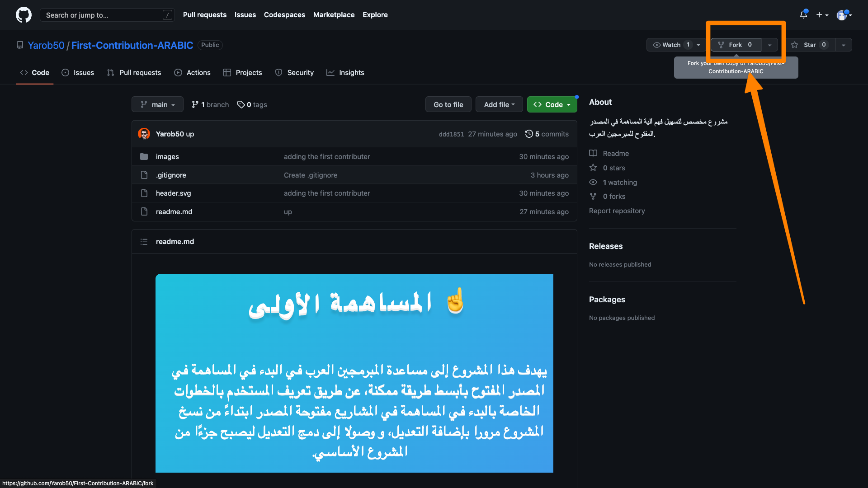Image resolution: width=868 pixels, height=488 pixels.
Task: Expand the main branch selector
Action: (157, 104)
